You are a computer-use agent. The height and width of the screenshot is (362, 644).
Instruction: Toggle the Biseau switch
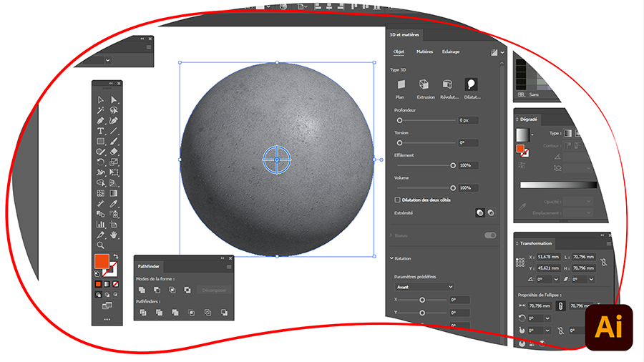(490, 235)
